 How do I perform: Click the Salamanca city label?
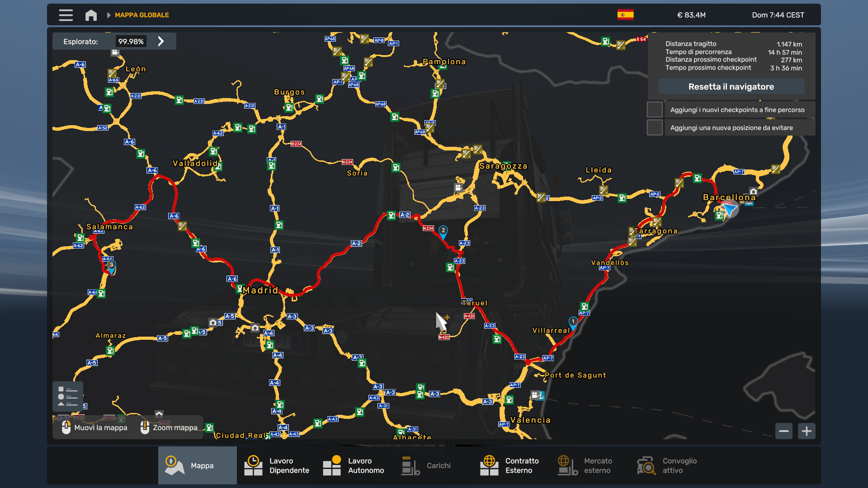[x=109, y=226]
